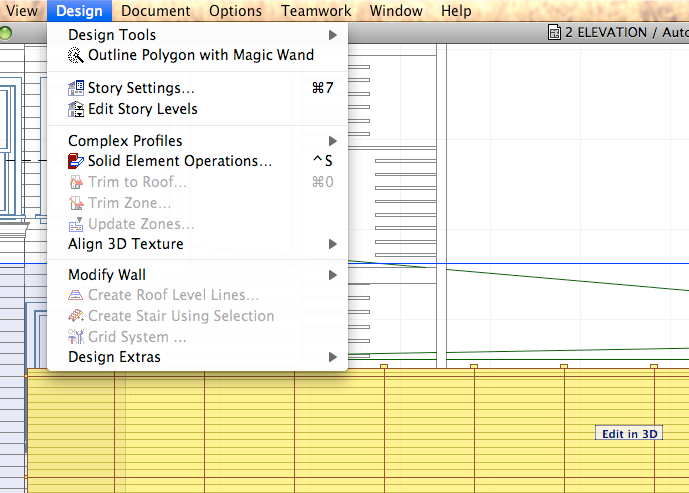
Task: Click the Story Settings building icon
Action: click(76, 88)
